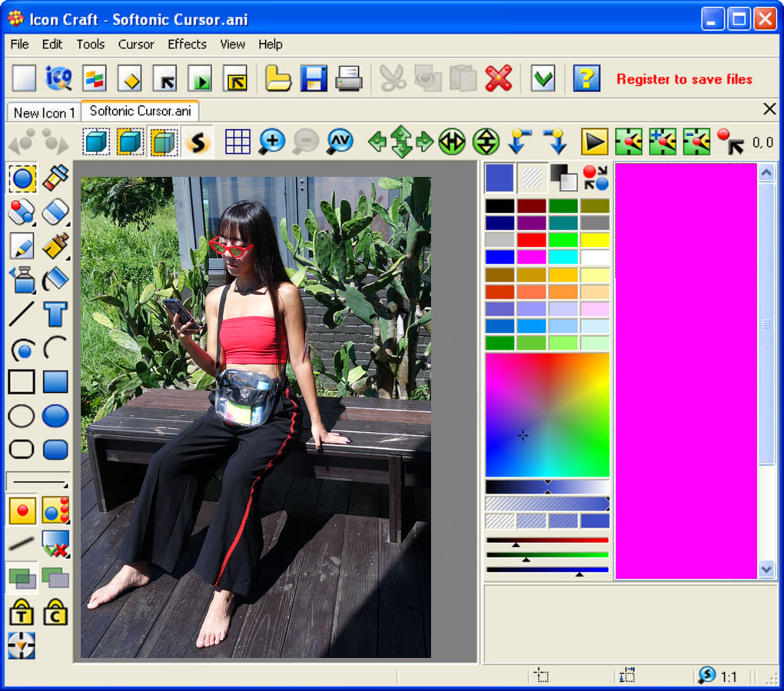Open the File menu
784x691 pixels.
click(19, 45)
